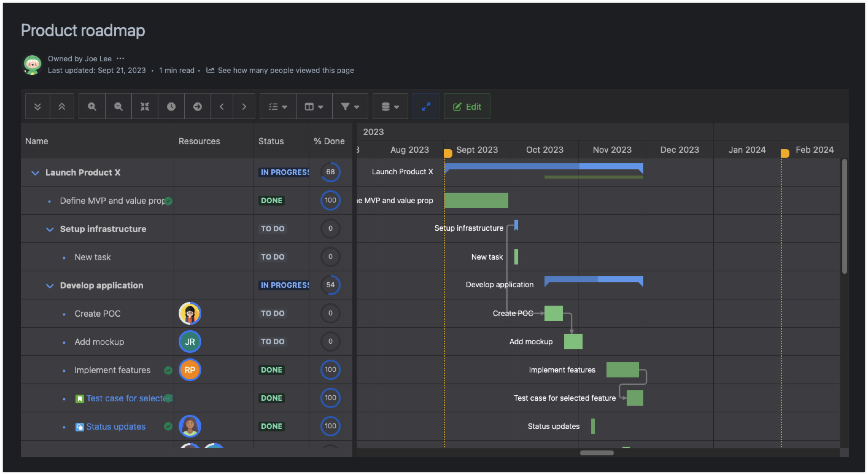Collapse the Develop application section
868x475 pixels.
[x=49, y=286]
